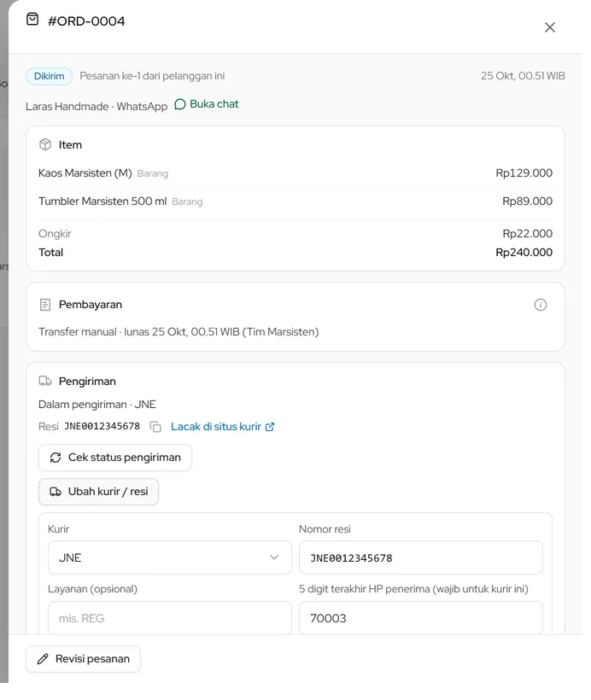Click Kaos Marsisten (M) item name
Screen dimensions: 591x700
coord(85,173)
